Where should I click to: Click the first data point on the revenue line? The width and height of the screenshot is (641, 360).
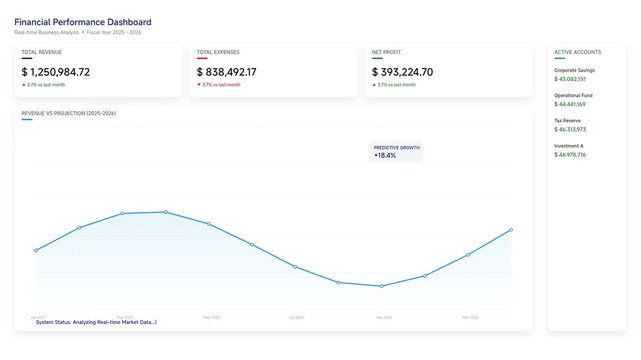[x=36, y=250]
